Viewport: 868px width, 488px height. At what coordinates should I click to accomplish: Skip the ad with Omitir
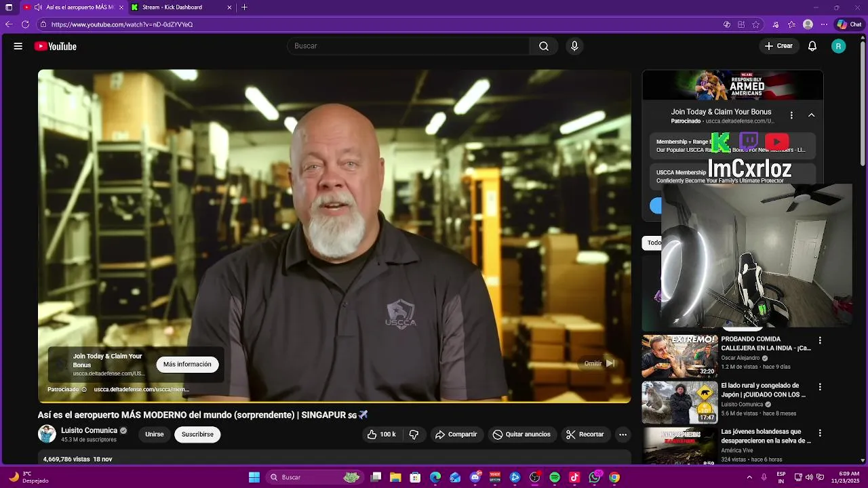[x=600, y=363]
